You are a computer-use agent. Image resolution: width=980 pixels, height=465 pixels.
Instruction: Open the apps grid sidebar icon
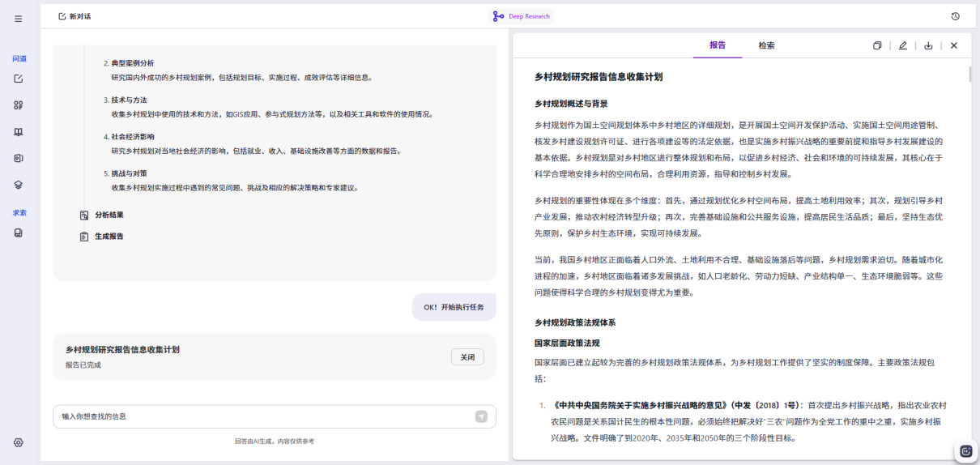[19, 105]
